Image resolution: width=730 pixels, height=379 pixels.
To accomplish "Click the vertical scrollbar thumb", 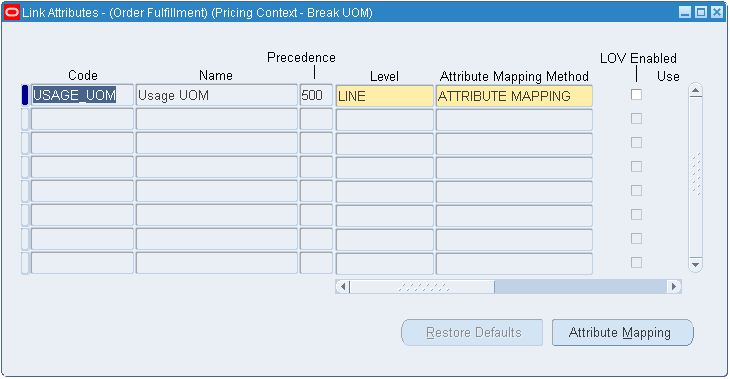I will [696, 174].
